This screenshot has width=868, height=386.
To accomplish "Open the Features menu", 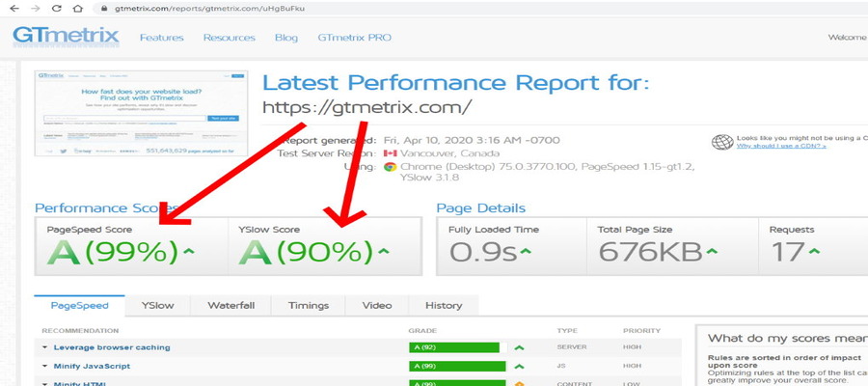I will click(x=162, y=38).
